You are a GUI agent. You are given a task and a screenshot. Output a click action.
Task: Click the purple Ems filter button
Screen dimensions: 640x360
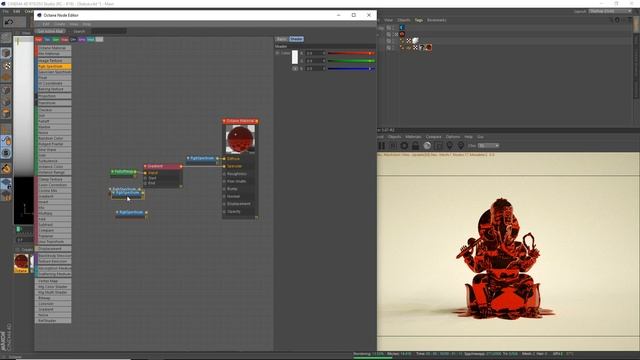82,40
